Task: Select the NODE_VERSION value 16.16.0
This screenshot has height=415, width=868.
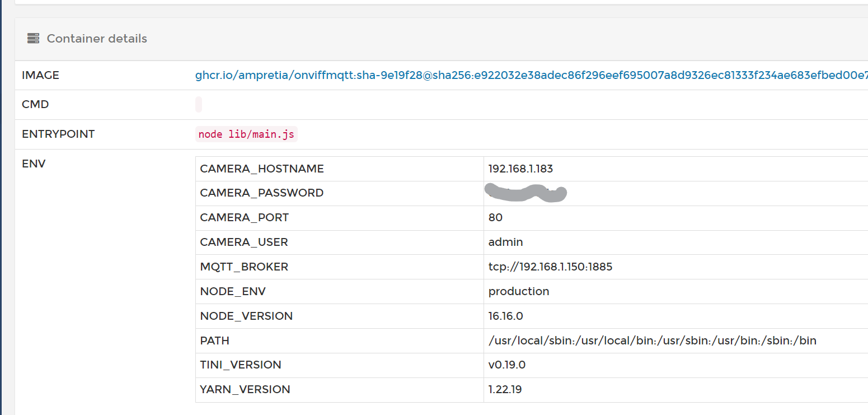Action: (505, 316)
